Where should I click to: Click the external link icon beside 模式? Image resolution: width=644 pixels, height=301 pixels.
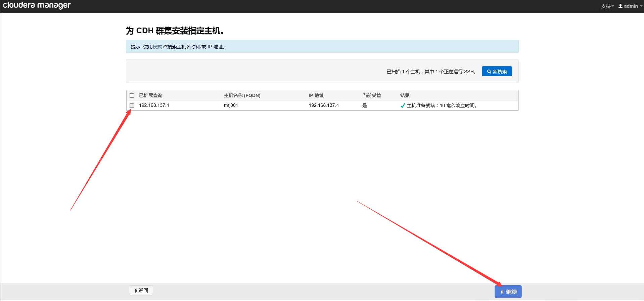tap(165, 47)
